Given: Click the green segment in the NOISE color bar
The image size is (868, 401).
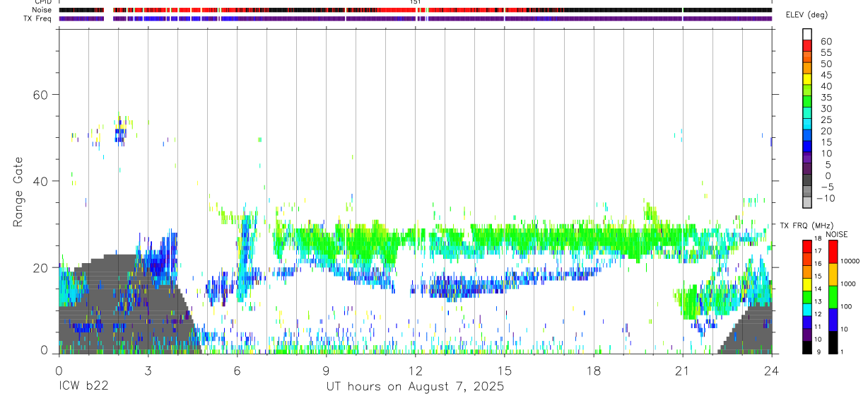Looking at the screenshot, I should pyautogui.click(x=833, y=296).
